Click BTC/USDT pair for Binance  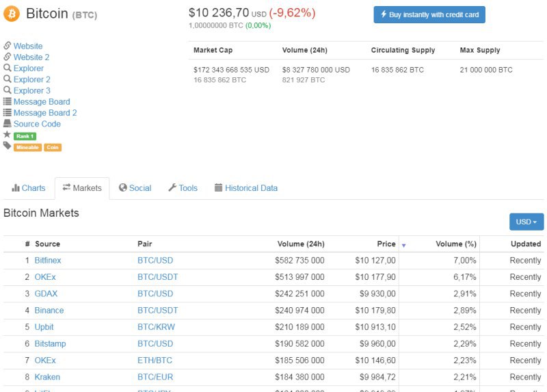pos(158,311)
